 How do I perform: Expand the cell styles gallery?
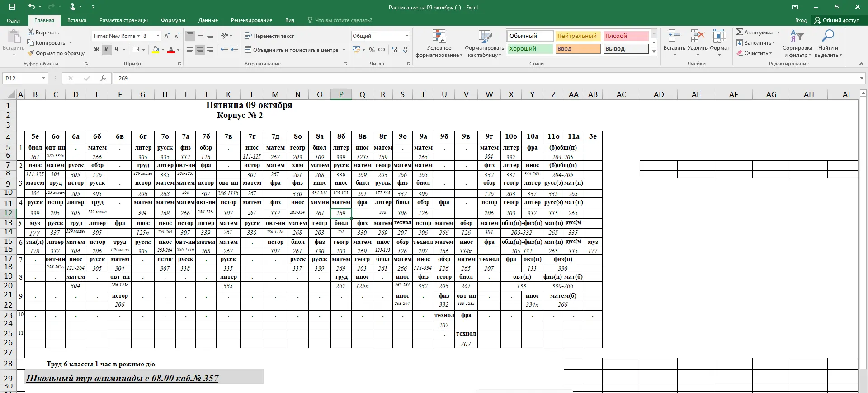click(x=654, y=52)
